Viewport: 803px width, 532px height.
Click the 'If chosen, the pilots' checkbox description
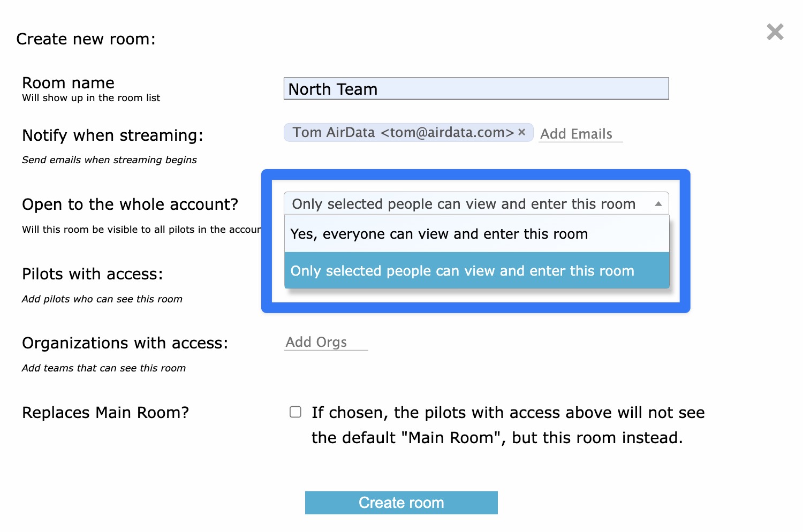coord(507,425)
